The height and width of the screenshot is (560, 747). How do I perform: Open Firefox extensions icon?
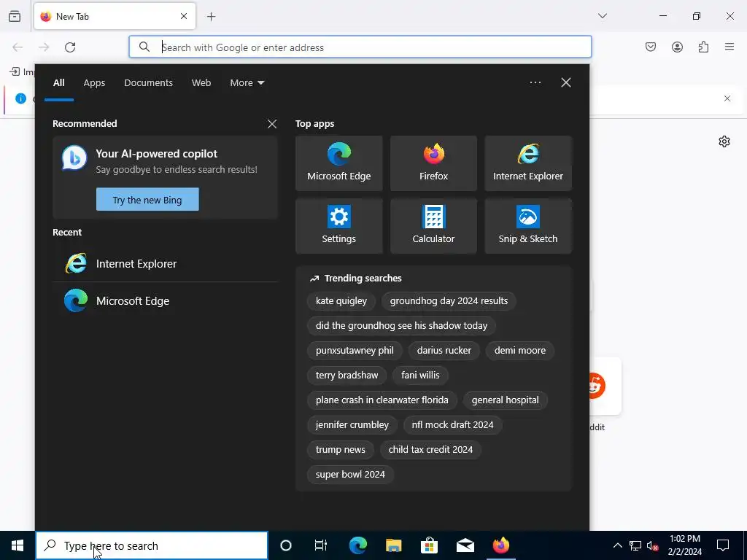[703, 47]
